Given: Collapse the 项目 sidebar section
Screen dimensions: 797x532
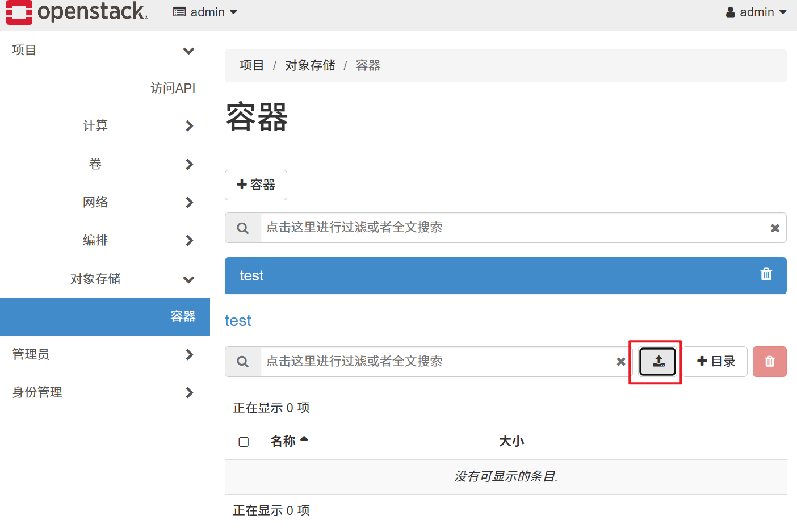Looking at the screenshot, I should (x=105, y=50).
